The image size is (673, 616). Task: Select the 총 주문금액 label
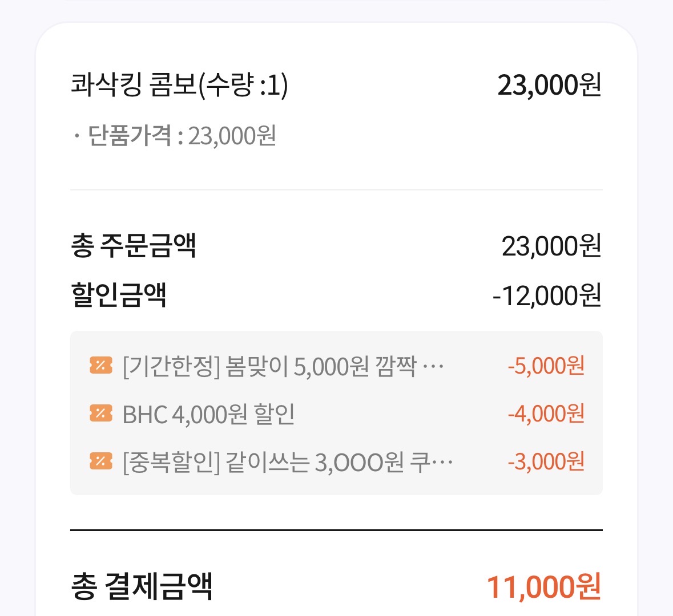[x=134, y=246]
